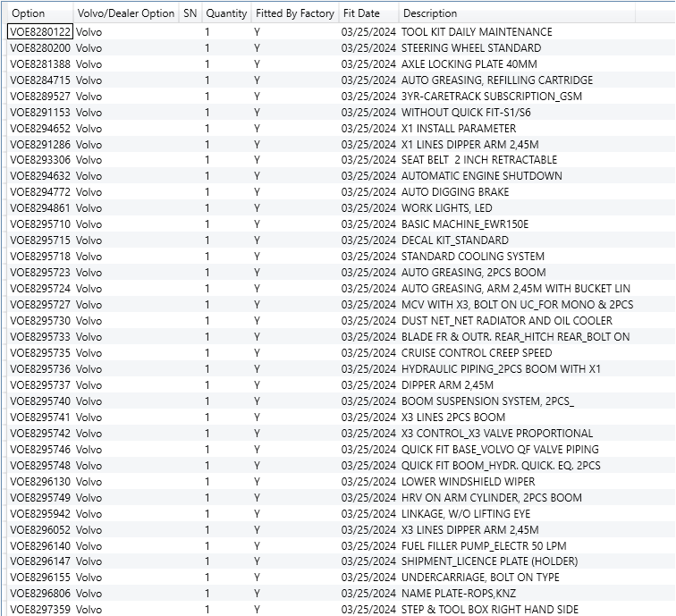This screenshot has width=676, height=616.
Task: Sort by the Quantity column header
Action: pos(226,13)
